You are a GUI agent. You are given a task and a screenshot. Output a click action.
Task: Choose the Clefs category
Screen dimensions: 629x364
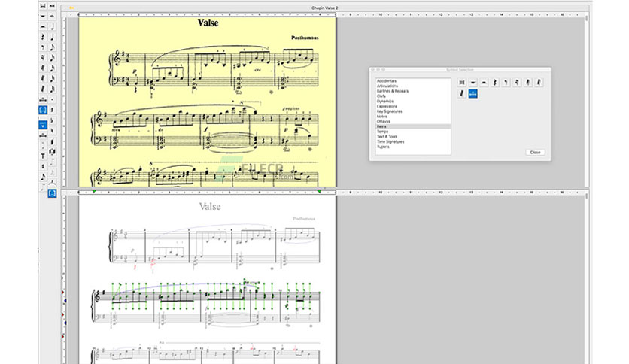(381, 96)
